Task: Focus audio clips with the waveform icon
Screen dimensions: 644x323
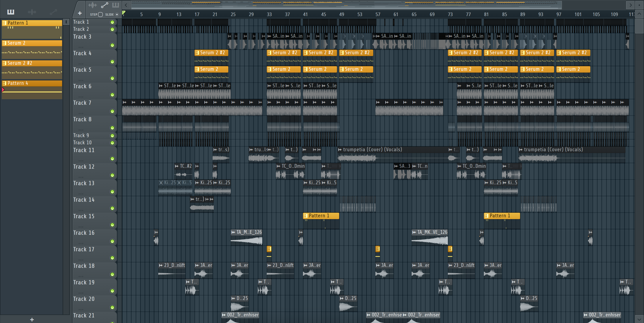Action: tap(92, 5)
